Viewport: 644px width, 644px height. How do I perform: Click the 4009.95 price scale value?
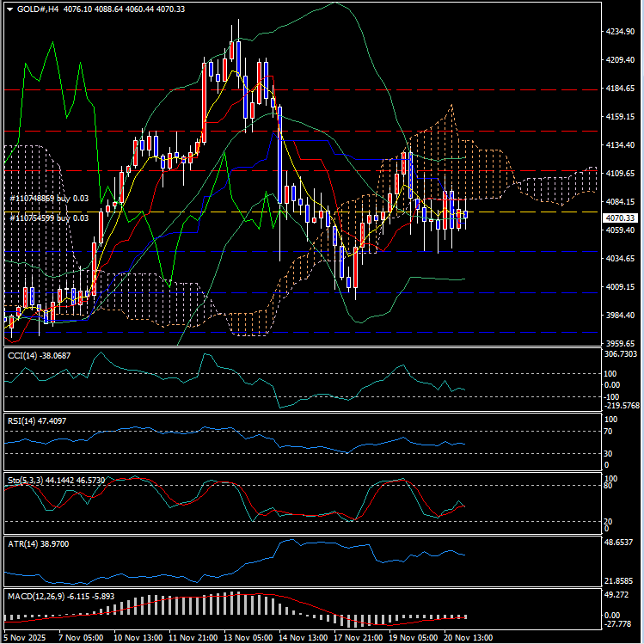[x=621, y=286]
